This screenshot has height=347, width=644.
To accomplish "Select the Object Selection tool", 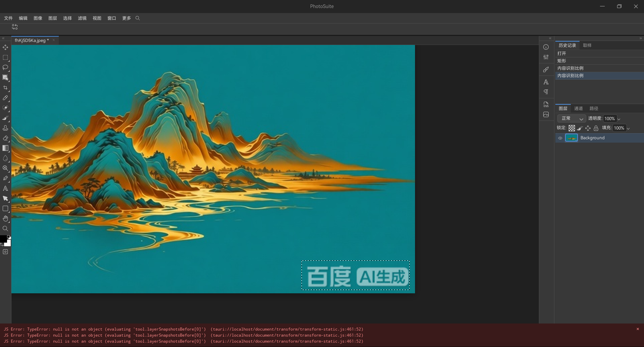I will coord(5,78).
